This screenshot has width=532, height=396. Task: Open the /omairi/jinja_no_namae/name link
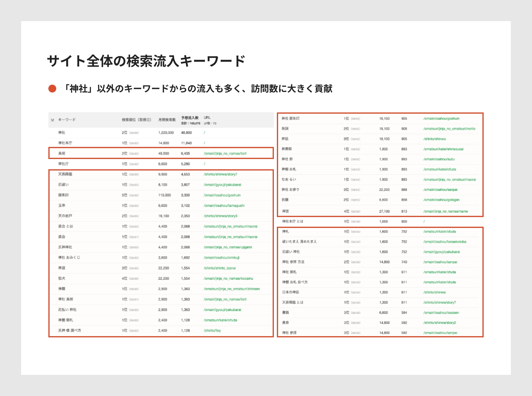coord(446,212)
